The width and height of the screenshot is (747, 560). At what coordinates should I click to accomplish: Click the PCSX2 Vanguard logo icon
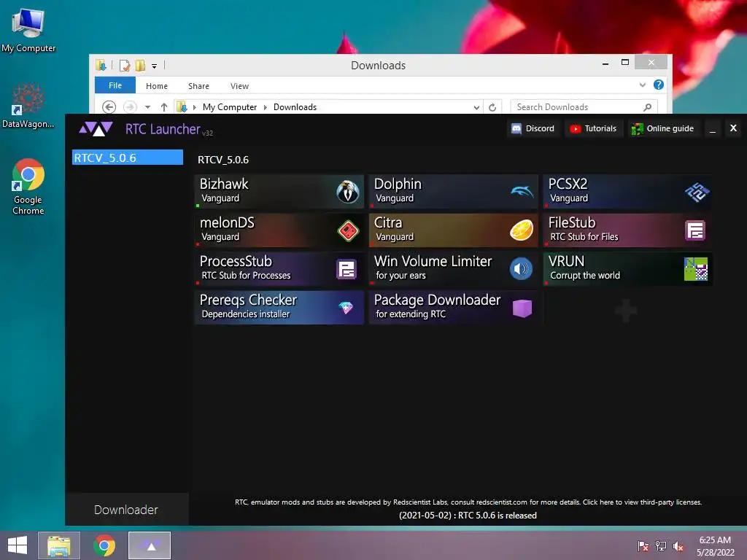point(697,192)
